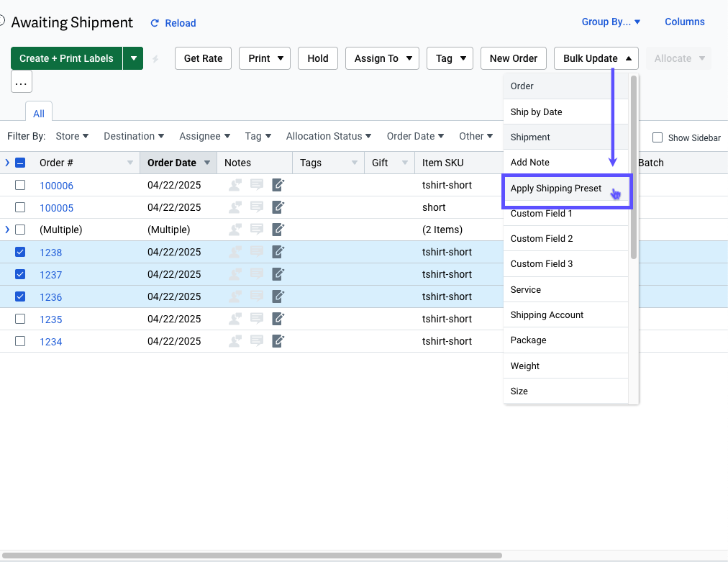Click the speech bubble note icon for the (Multiple) row
Image resolution: width=728 pixels, height=562 pixels.
(x=257, y=230)
